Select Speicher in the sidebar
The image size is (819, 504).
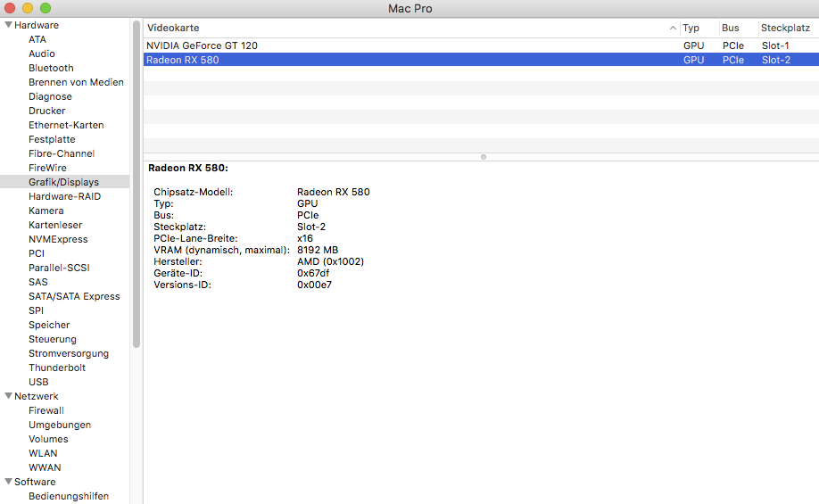[49, 325]
